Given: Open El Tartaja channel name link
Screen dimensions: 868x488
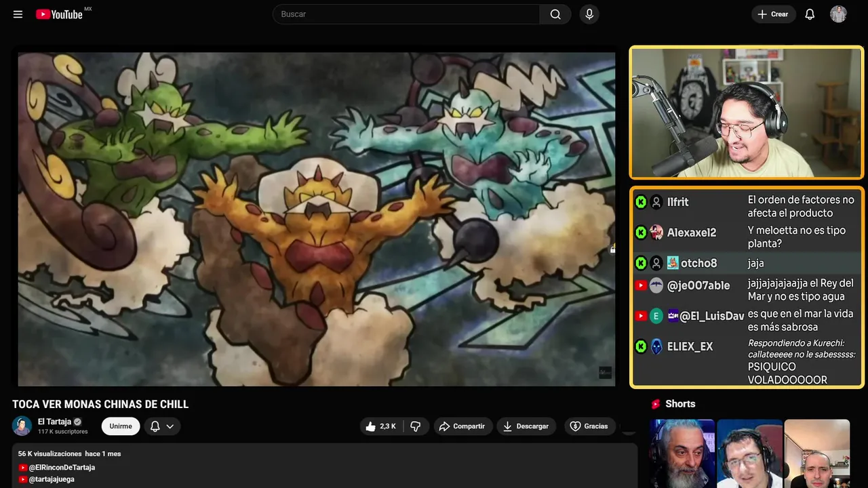Looking at the screenshot, I should [54, 422].
